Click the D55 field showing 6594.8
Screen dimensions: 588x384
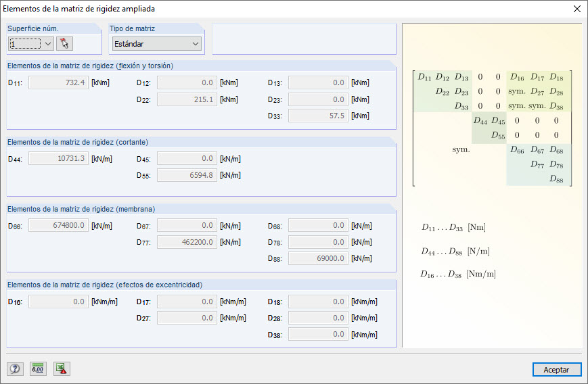tap(187, 176)
